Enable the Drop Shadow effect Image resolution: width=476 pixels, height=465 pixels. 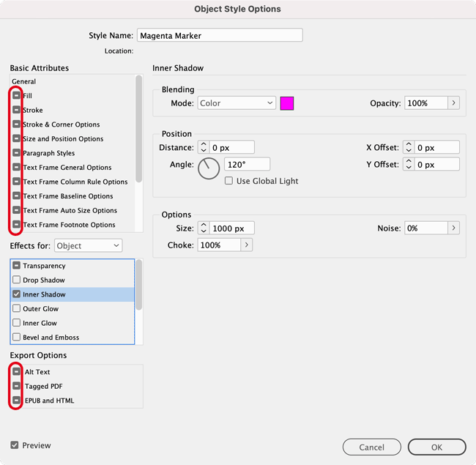click(x=16, y=280)
